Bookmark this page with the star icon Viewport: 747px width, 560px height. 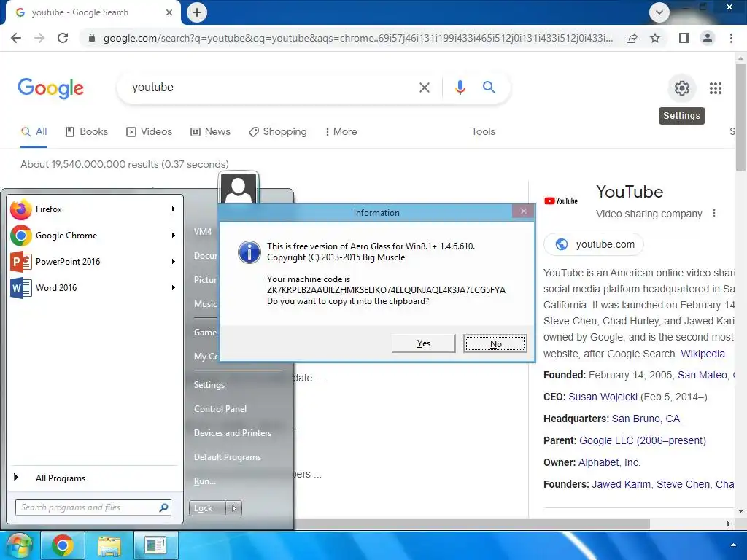655,38
